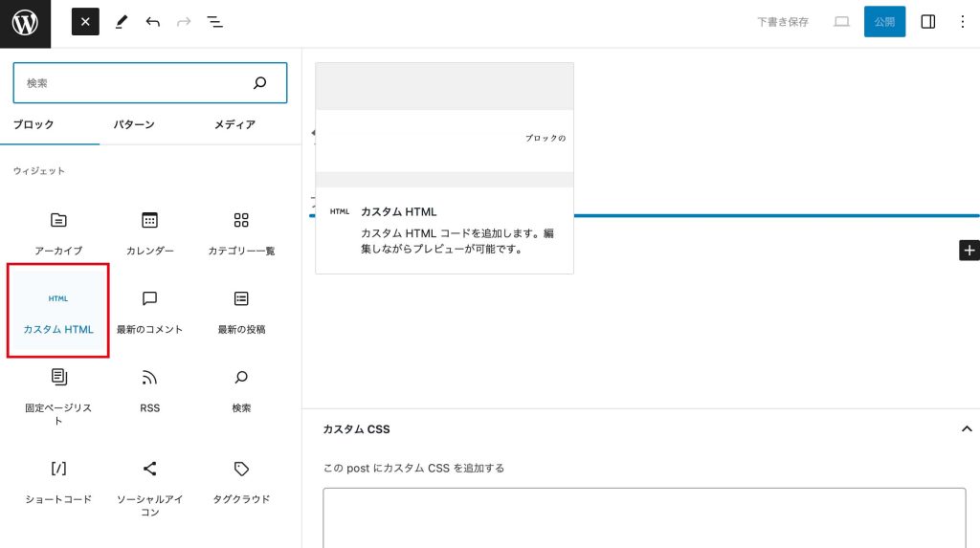Screen dimensions: 980x548
Task: Open the document overview list view
Action: pos(214,22)
